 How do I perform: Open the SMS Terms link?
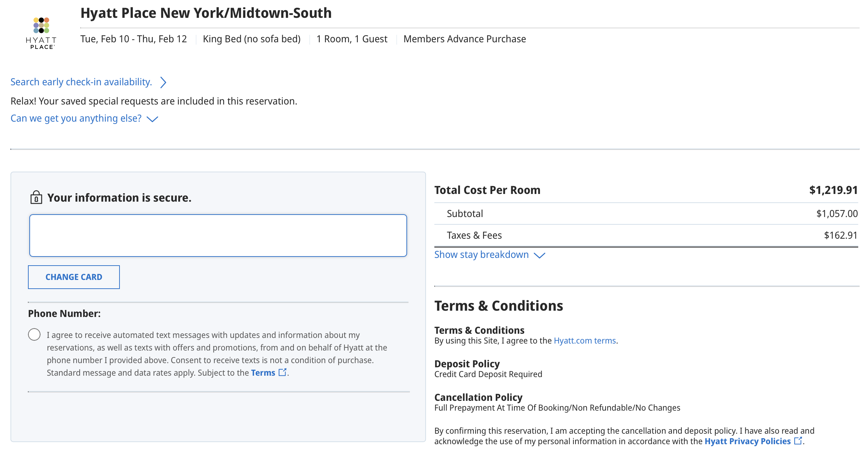tap(263, 373)
